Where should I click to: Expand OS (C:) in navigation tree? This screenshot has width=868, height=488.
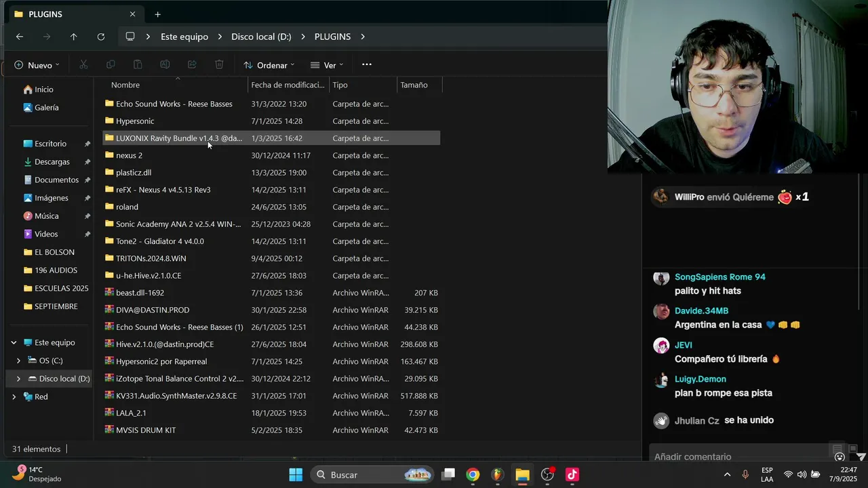pyautogui.click(x=18, y=361)
